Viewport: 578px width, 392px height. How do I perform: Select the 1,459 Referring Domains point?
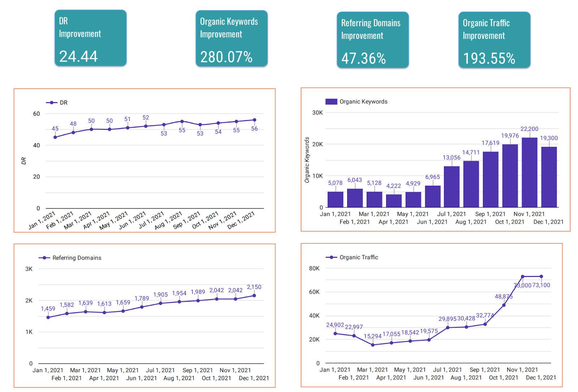click(48, 317)
